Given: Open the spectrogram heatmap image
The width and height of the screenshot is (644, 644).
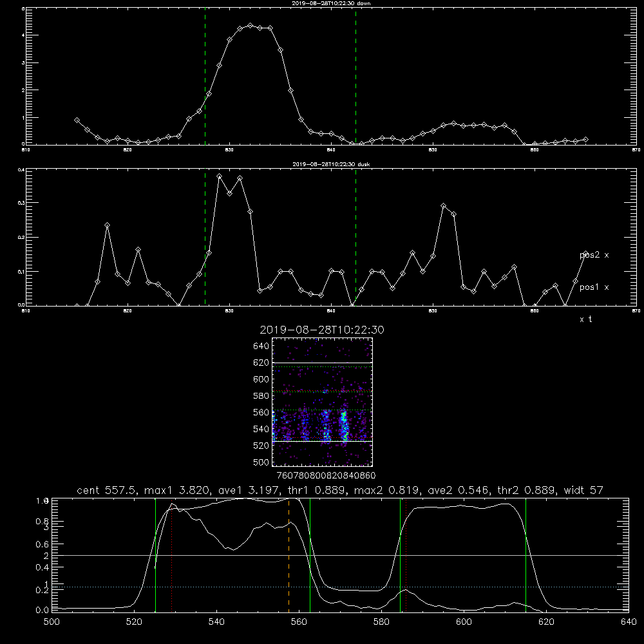Looking at the screenshot, I should tap(323, 402).
